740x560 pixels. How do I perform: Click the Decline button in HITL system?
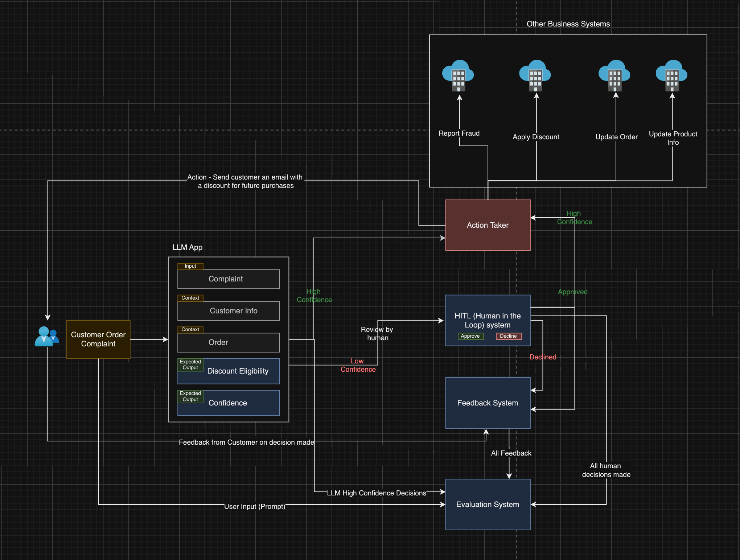pos(509,336)
